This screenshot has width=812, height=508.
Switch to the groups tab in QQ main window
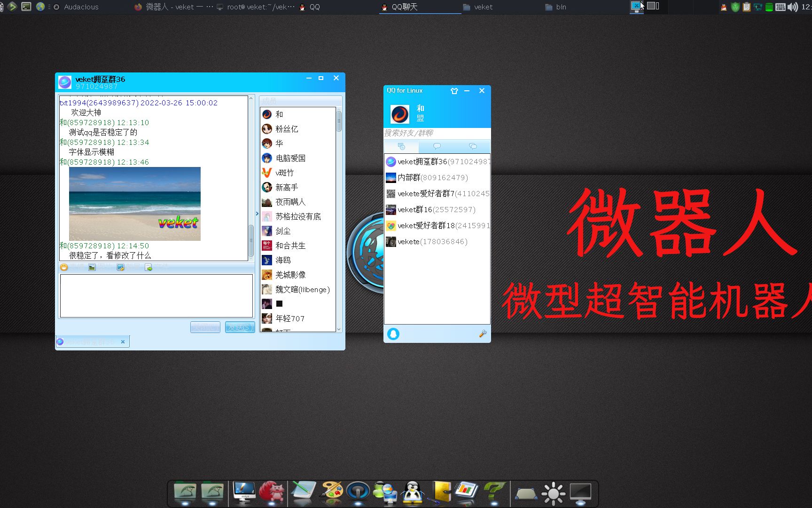click(401, 146)
